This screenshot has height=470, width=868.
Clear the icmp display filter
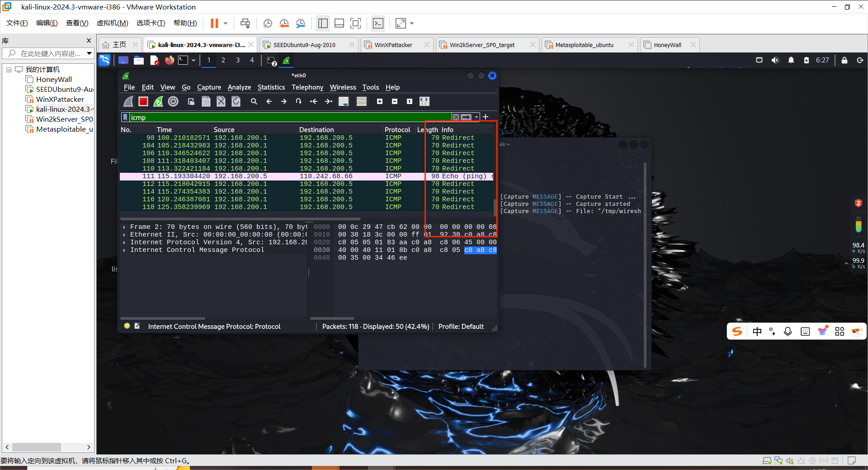(x=456, y=117)
